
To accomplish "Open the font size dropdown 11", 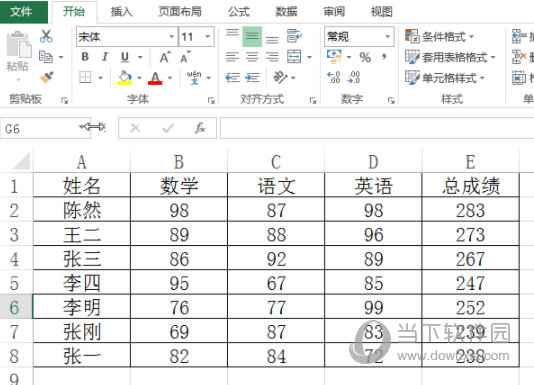I will 207,36.
